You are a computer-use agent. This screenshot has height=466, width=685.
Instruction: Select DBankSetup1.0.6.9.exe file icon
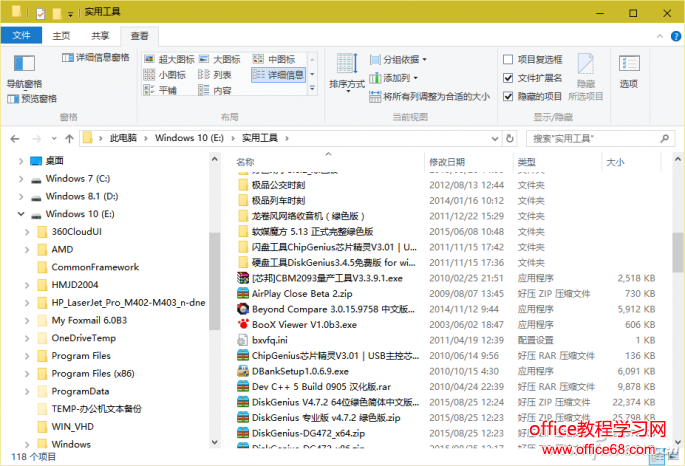coord(243,371)
